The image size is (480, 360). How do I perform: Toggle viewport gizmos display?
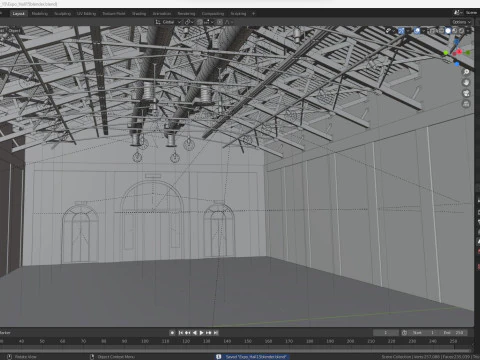click(x=401, y=31)
